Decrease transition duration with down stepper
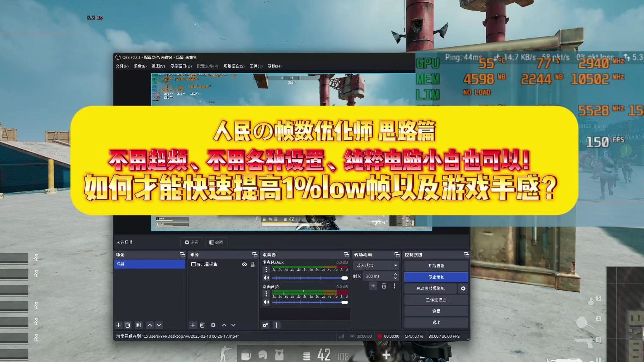Image resolution: width=644 pixels, height=362 pixels. tap(395, 278)
